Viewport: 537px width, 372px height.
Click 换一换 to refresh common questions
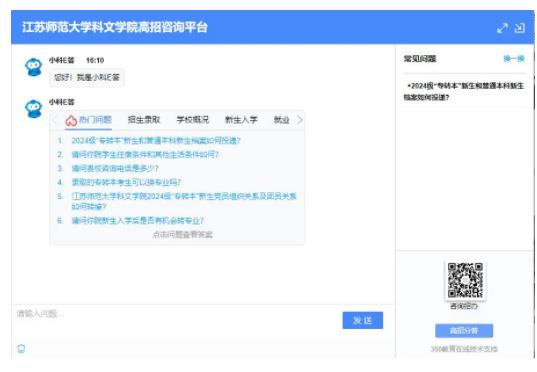coord(514,59)
